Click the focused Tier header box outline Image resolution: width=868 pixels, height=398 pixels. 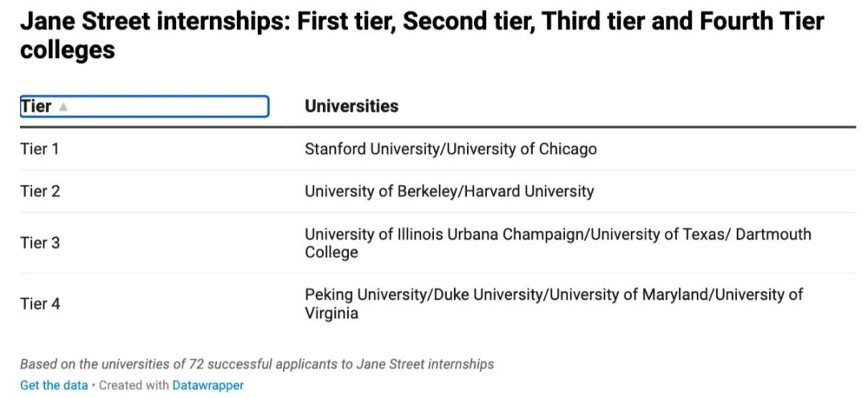pyautogui.click(x=145, y=106)
